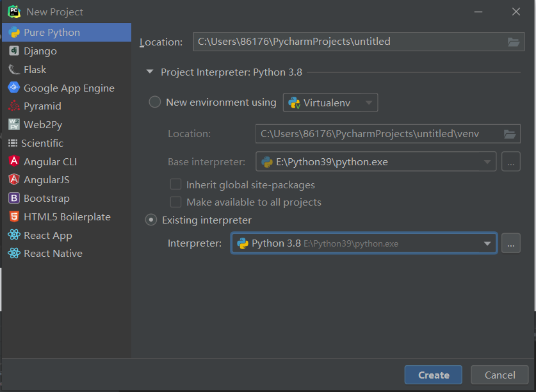Enable Inherit global site-packages checkbox
536x392 pixels.
(176, 184)
